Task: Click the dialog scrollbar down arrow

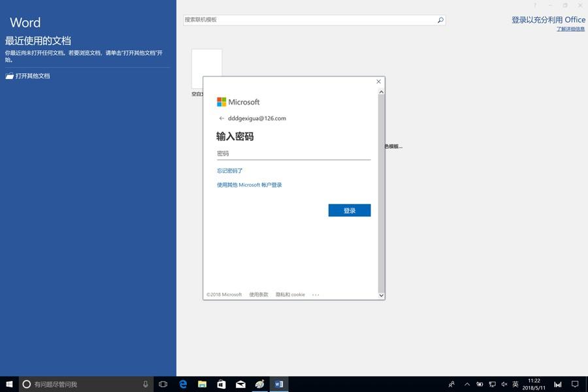Action: point(381,295)
